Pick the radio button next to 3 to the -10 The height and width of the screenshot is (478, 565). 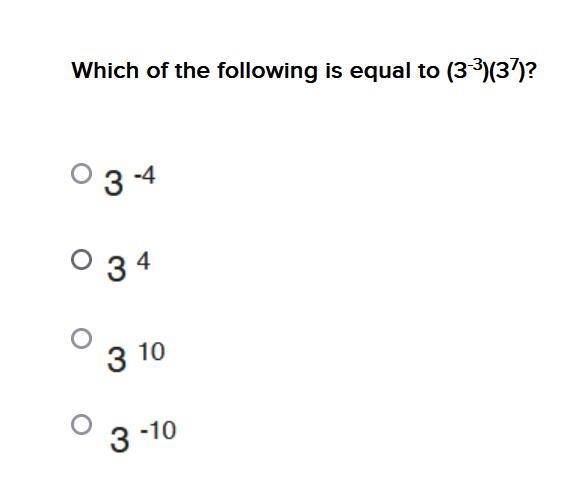81,424
